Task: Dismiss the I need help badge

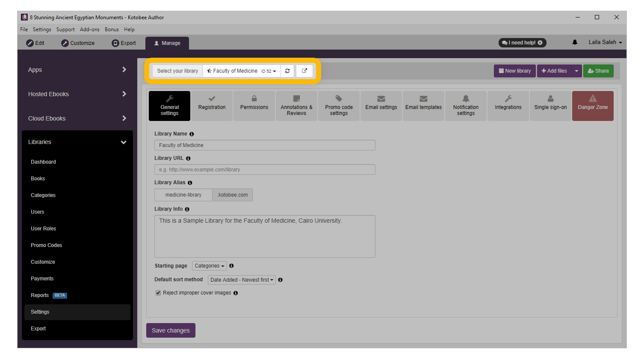Action: [540, 43]
